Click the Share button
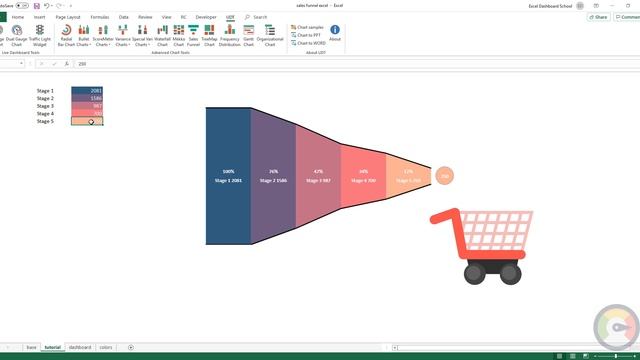The height and width of the screenshot is (360, 640). pos(598,17)
